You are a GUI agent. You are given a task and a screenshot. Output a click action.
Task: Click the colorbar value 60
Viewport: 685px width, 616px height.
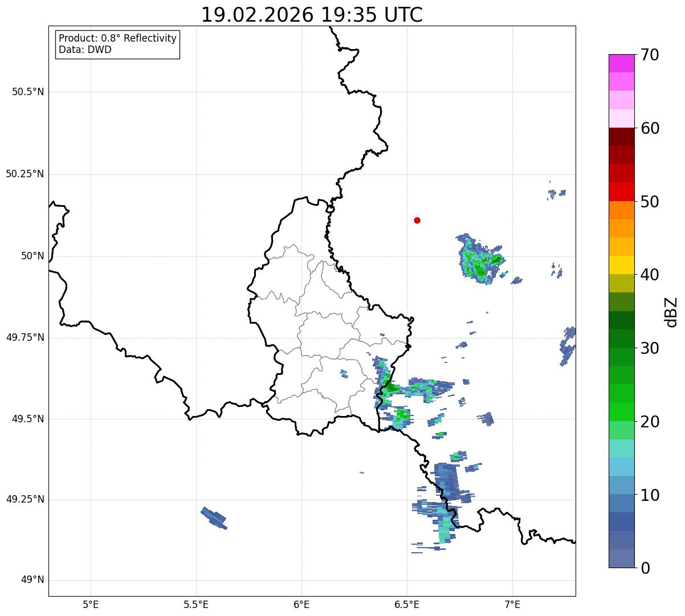coord(650,128)
